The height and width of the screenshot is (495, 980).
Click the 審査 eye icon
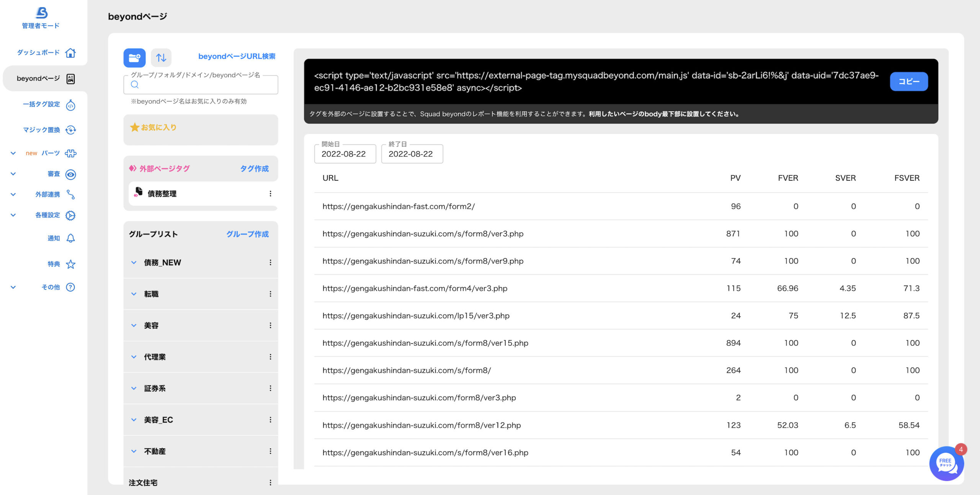click(70, 174)
